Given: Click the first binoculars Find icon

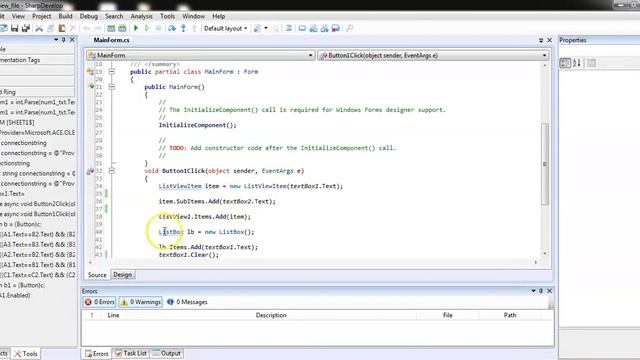Looking at the screenshot, I should coord(313,28).
